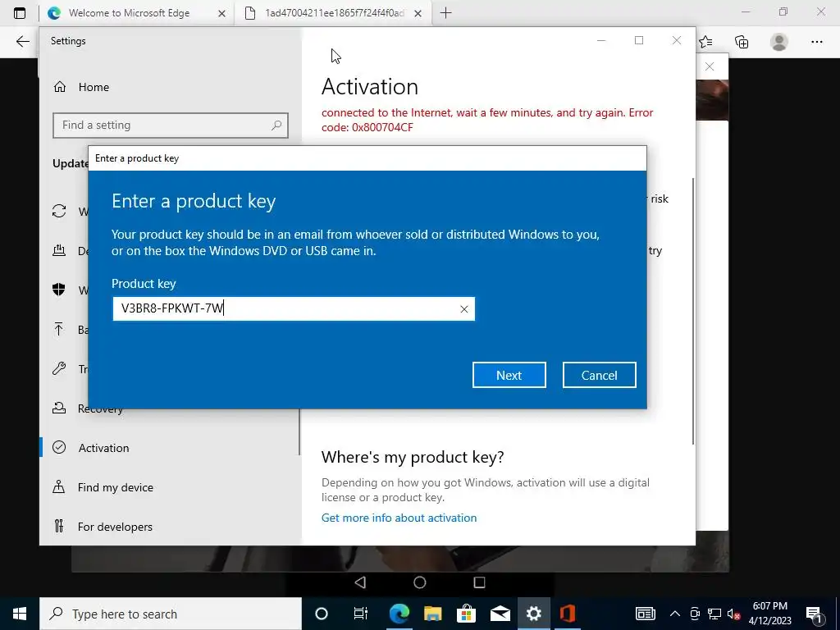Open a new Edge tab
840x630 pixels.
(x=445, y=13)
